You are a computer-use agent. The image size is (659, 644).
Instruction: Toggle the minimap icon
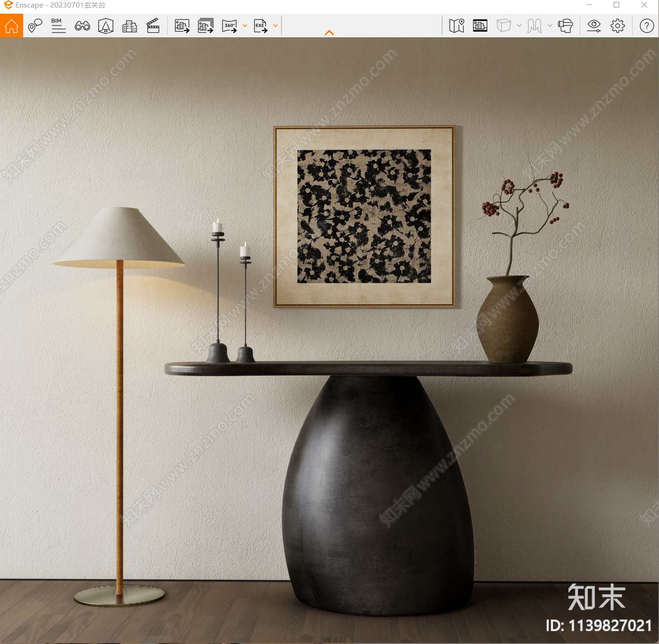coord(457,26)
